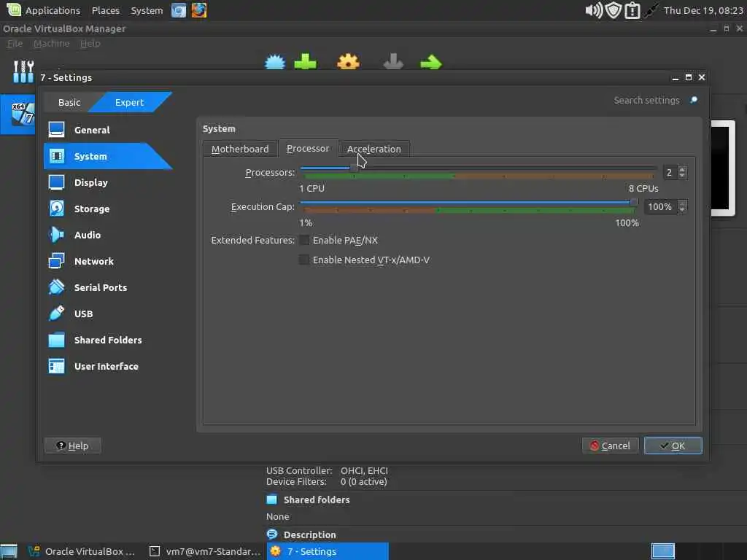Screen dimensions: 747x560
Task: Click the green Start arrow icon
Action: 431,62
